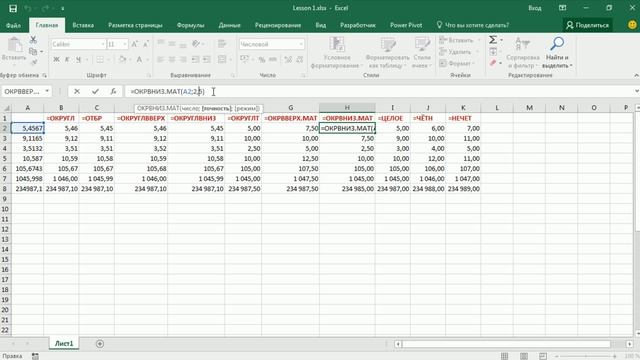Click Условное форматирование icon

coord(337,44)
